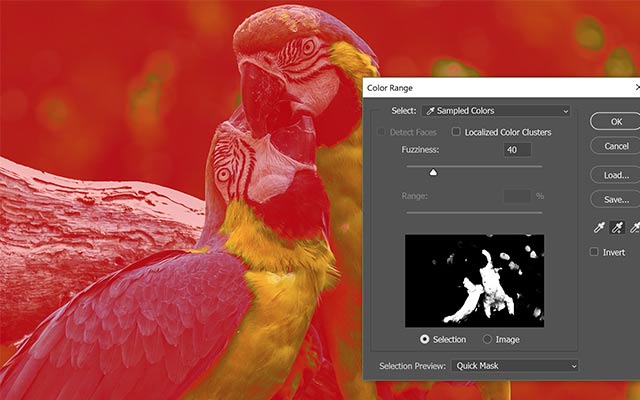Choose the Selection radio button

click(424, 339)
